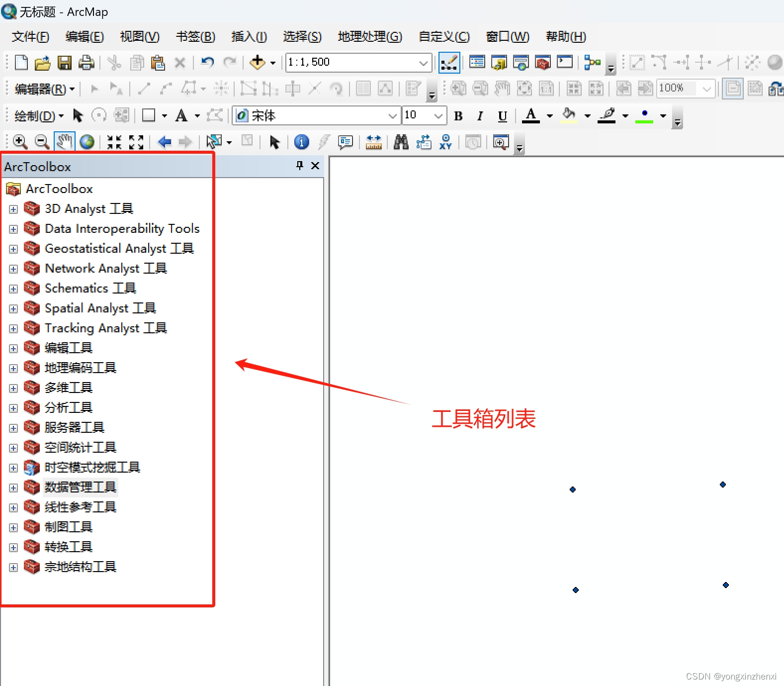The width and height of the screenshot is (784, 686).
Task: Click the fill color bucket swatch
Action: [x=569, y=116]
